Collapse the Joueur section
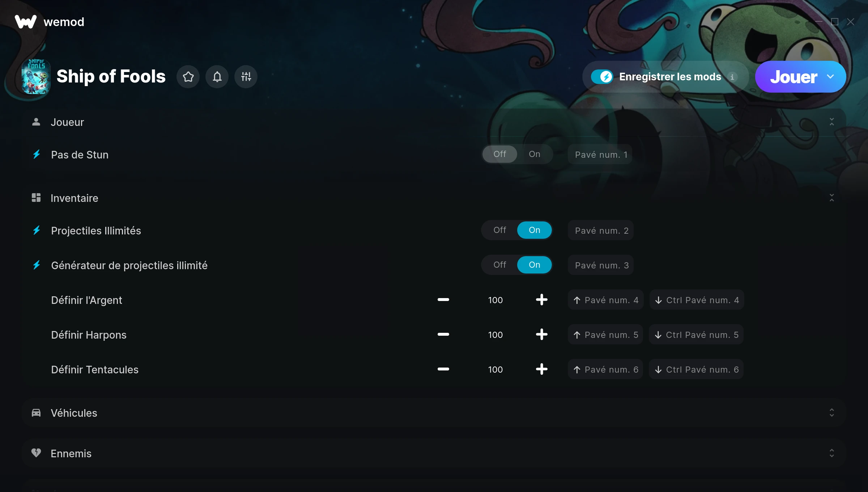 point(832,122)
